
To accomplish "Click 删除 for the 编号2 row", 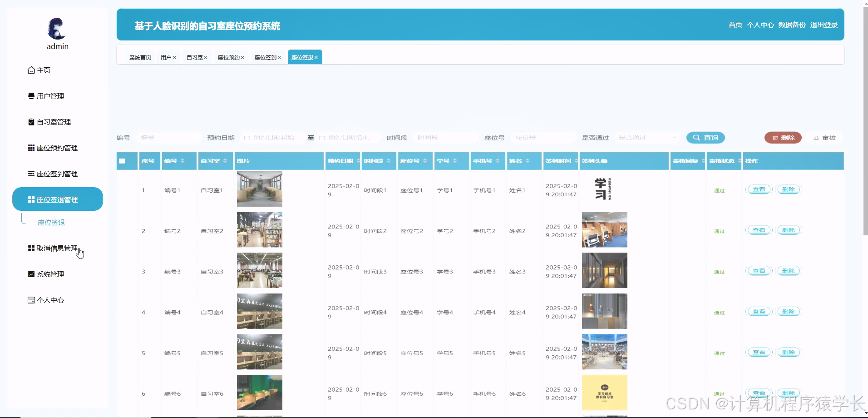I will [789, 230].
